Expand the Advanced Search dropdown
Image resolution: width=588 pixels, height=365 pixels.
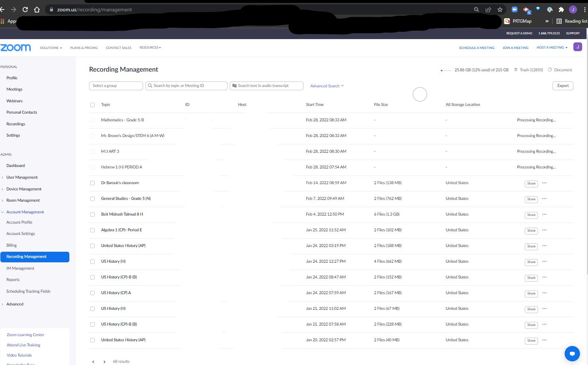327,86
